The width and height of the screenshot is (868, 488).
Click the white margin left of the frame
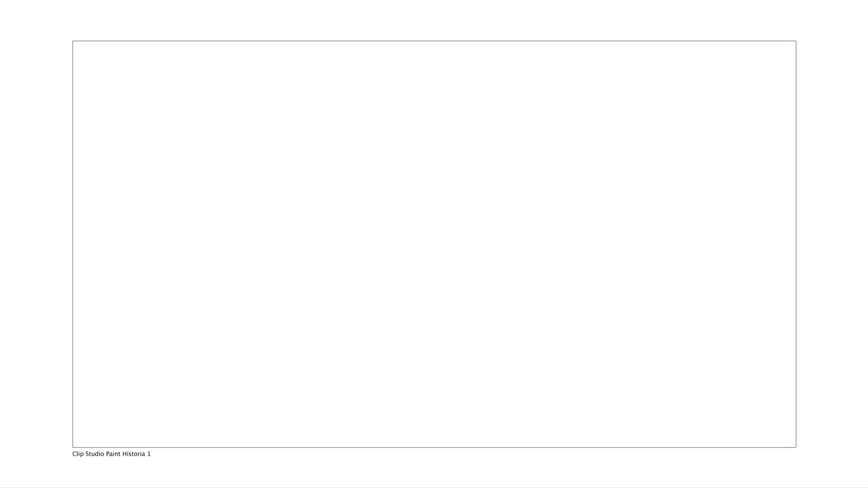[x=36, y=244]
